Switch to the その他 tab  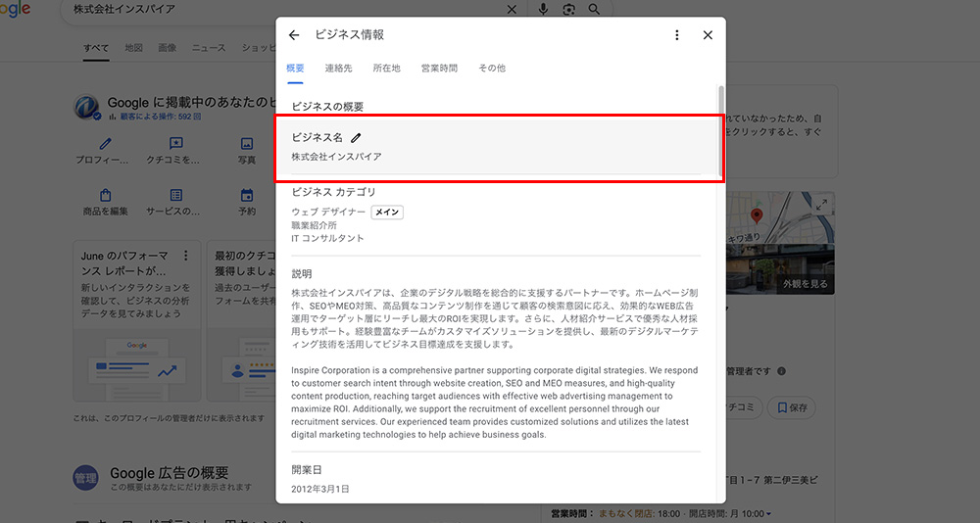click(492, 69)
